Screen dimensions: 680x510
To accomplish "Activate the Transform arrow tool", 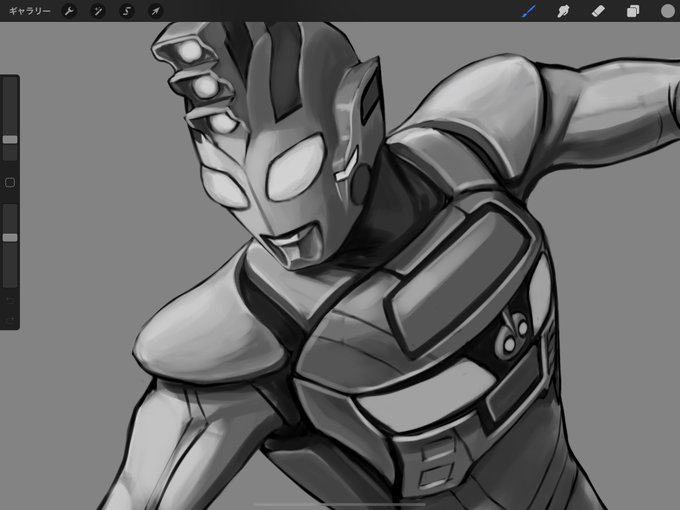I will click(x=155, y=11).
